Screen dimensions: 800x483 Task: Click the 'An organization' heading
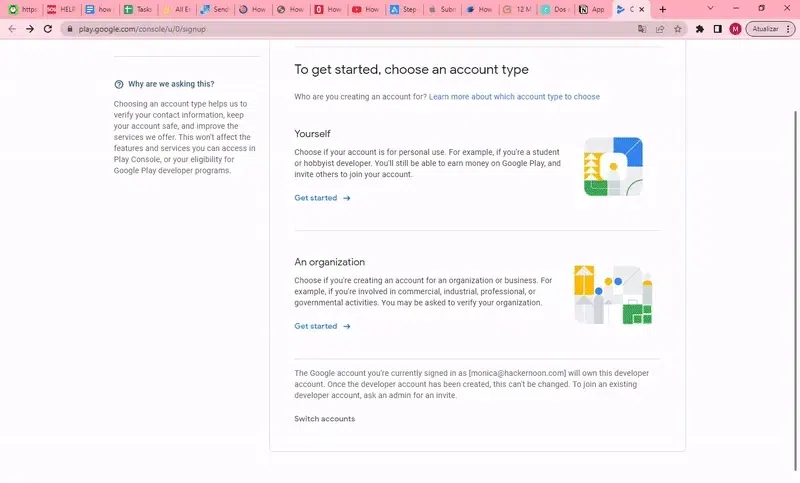point(330,262)
